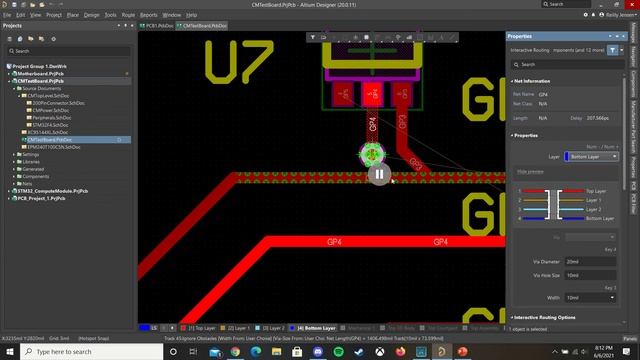Screen dimensions: 640x360
Task: Edit the Via Hole Size field
Action: point(591,276)
